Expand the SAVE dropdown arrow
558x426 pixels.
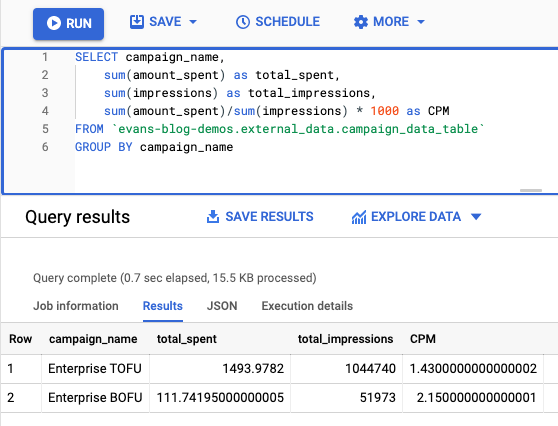click(193, 22)
